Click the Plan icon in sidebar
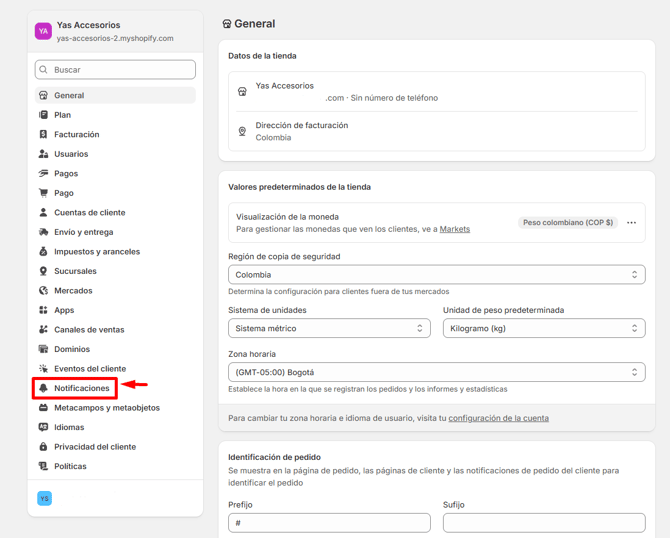The height and width of the screenshot is (538, 670). 43,115
